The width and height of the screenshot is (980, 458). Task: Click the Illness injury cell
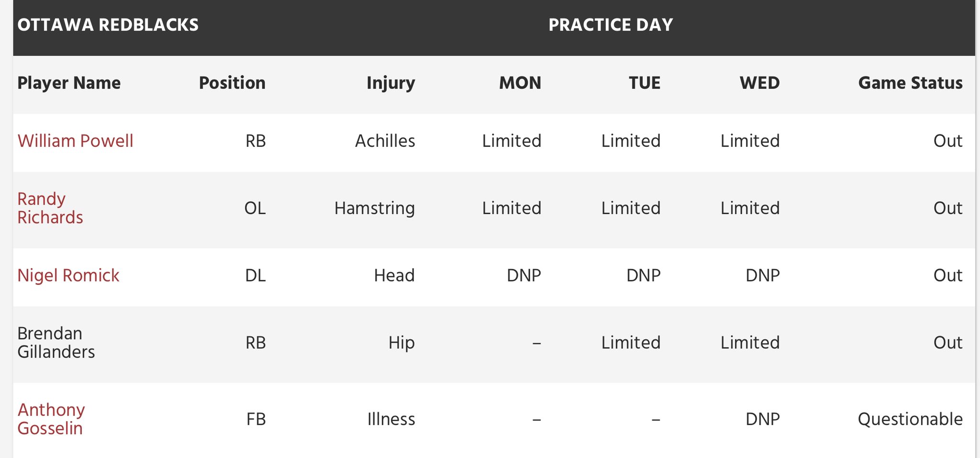point(391,419)
